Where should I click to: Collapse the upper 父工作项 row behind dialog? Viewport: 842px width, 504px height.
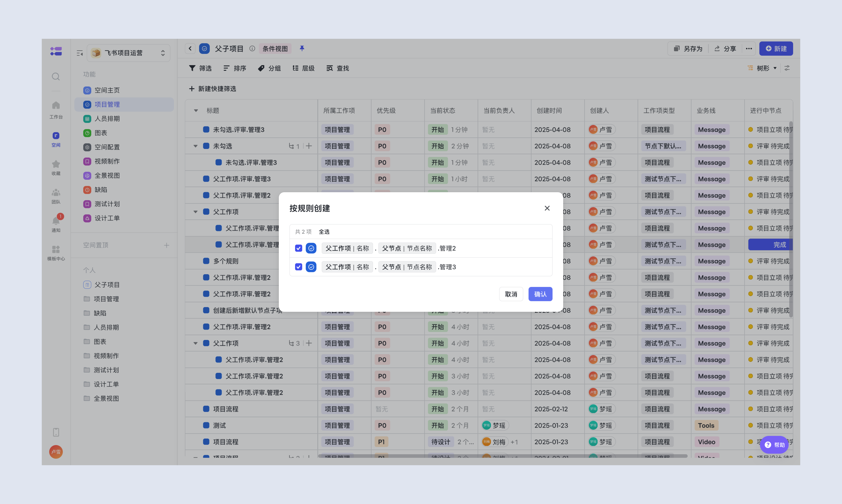coord(196,212)
